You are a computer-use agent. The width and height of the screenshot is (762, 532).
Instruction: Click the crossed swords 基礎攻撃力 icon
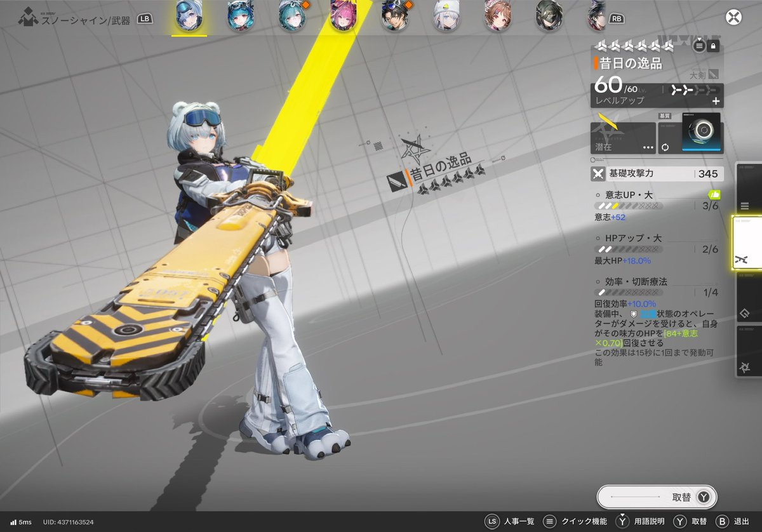pos(598,173)
